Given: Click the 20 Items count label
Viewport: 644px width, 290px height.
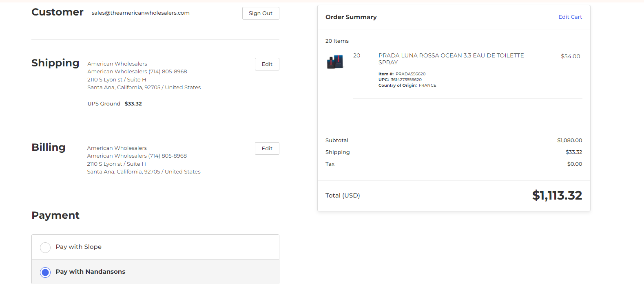Looking at the screenshot, I should pos(337,41).
